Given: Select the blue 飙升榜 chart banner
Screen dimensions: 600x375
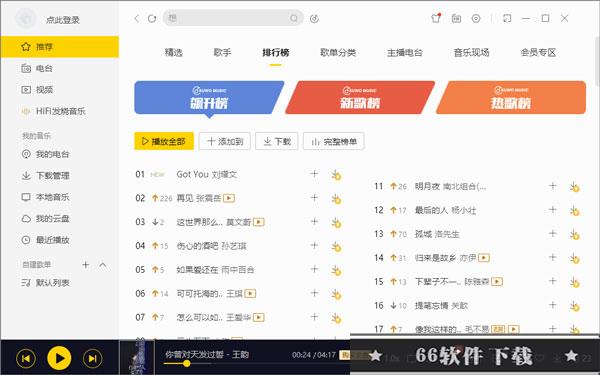Looking at the screenshot, I should point(209,98).
